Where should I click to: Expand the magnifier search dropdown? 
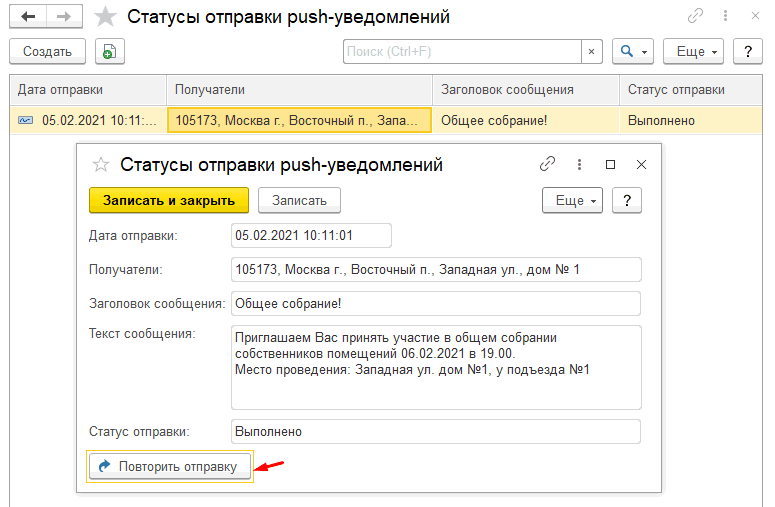(633, 51)
